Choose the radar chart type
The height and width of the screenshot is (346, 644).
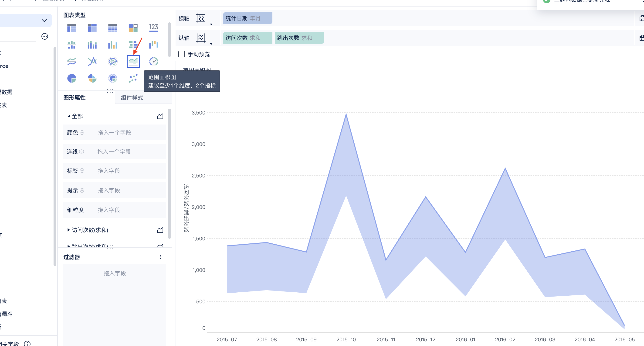point(112,61)
